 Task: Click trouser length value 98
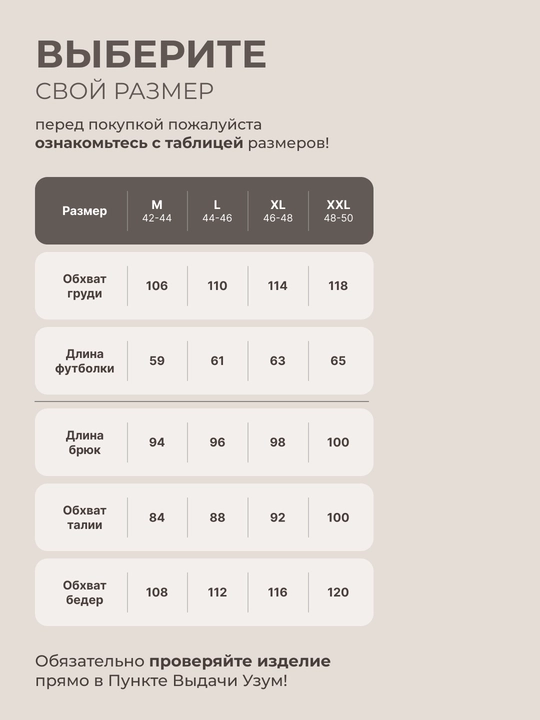277,442
